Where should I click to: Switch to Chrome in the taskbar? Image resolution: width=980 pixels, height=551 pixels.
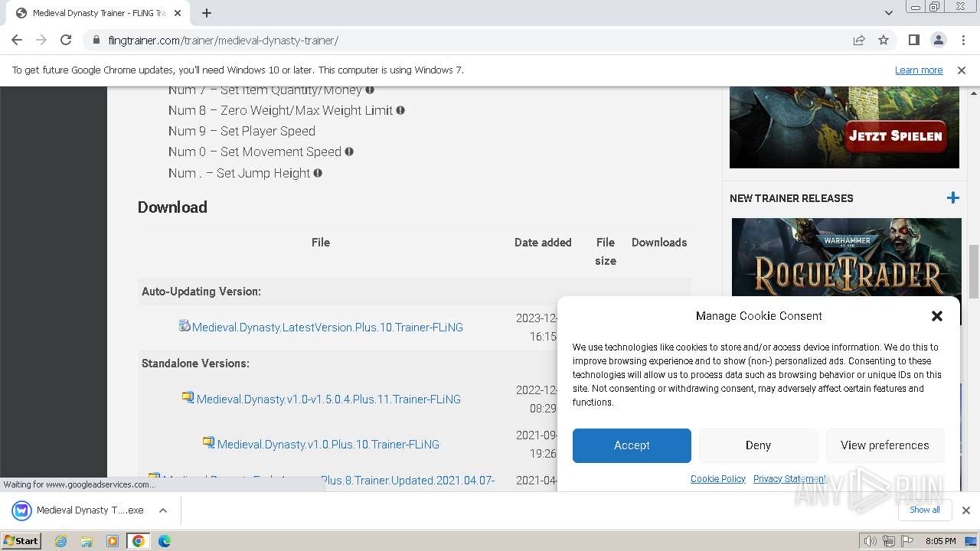click(138, 541)
